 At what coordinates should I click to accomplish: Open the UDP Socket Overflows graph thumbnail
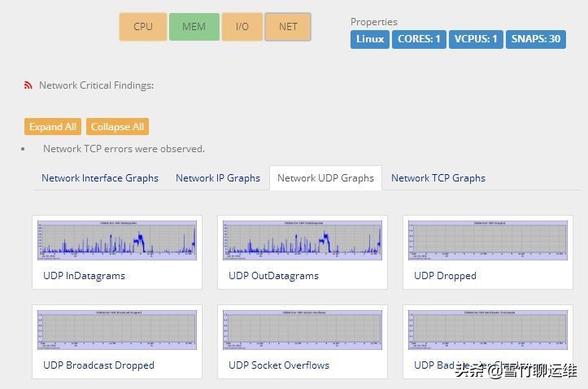click(x=303, y=330)
